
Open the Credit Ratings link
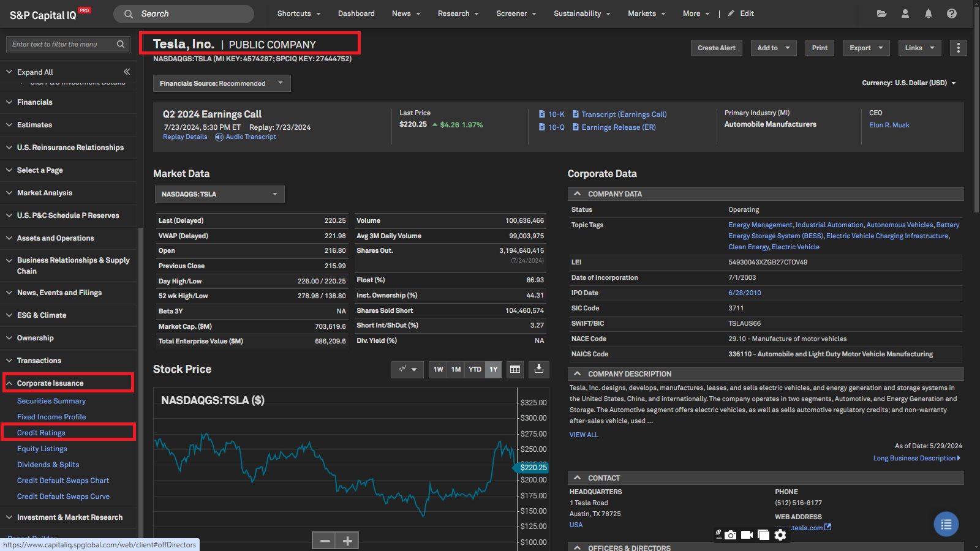click(41, 433)
